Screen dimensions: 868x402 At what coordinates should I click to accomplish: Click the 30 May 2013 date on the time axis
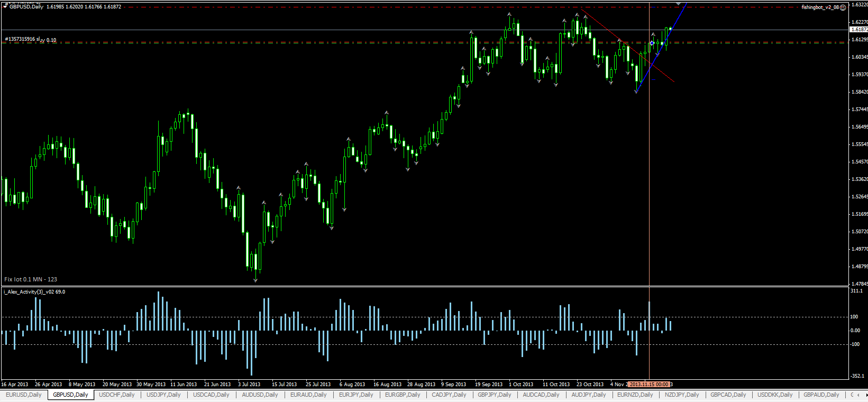pos(151,385)
